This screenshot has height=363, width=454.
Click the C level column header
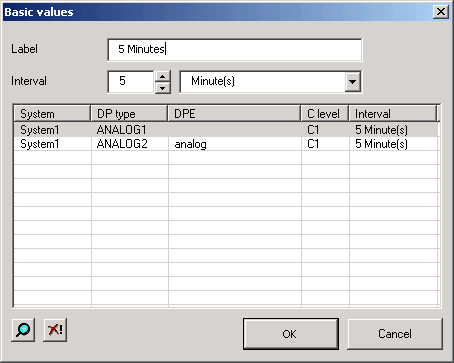(x=325, y=114)
